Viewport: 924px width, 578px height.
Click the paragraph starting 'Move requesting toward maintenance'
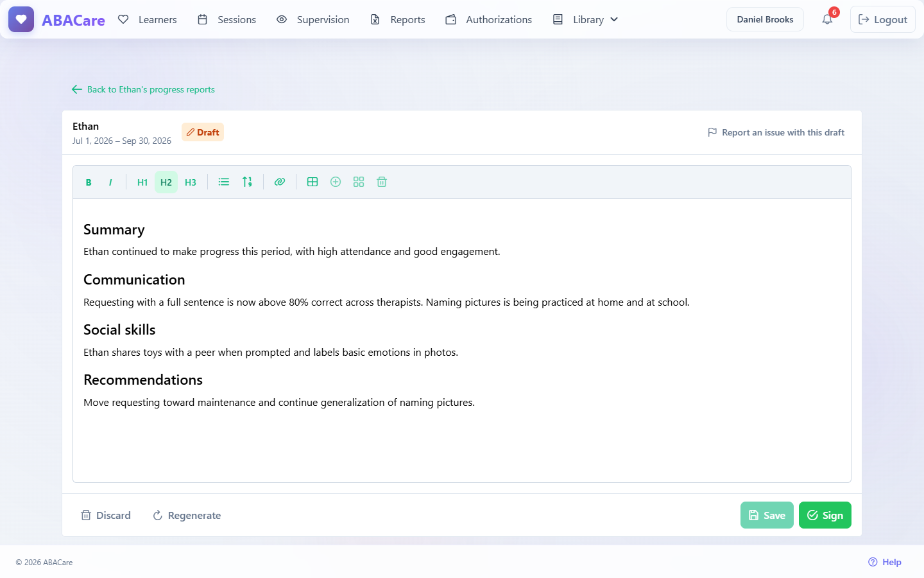click(x=279, y=403)
